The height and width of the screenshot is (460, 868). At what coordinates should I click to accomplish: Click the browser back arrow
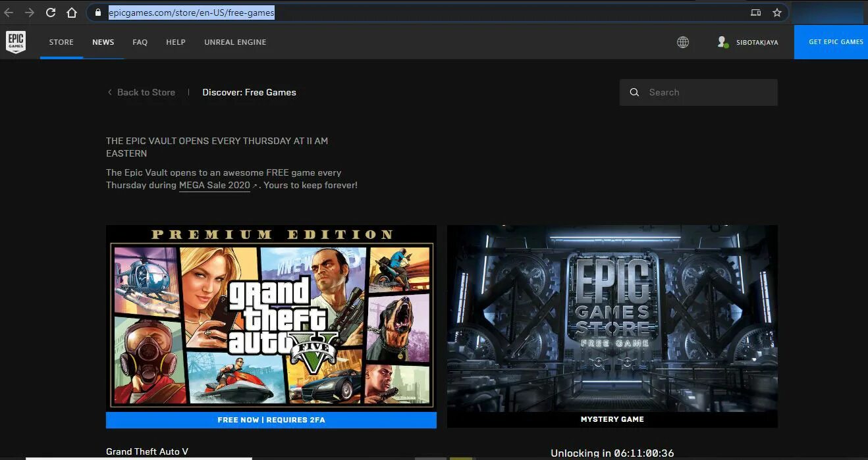pyautogui.click(x=9, y=13)
